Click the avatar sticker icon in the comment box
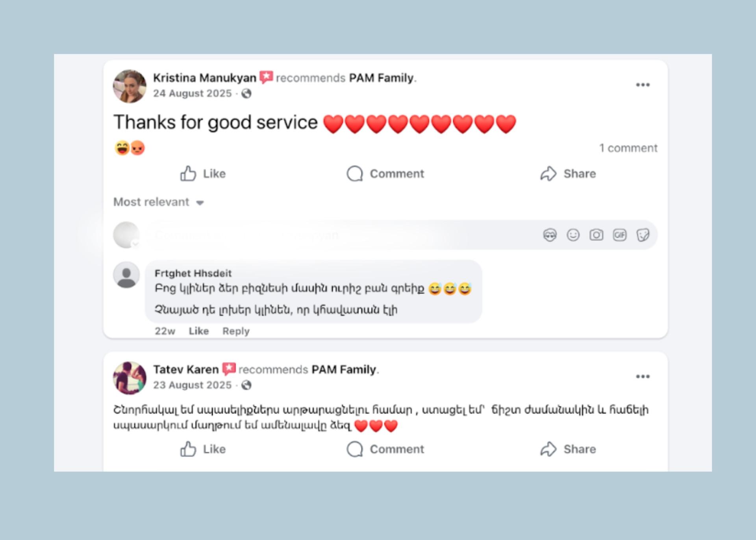This screenshot has width=756, height=540. [550, 235]
